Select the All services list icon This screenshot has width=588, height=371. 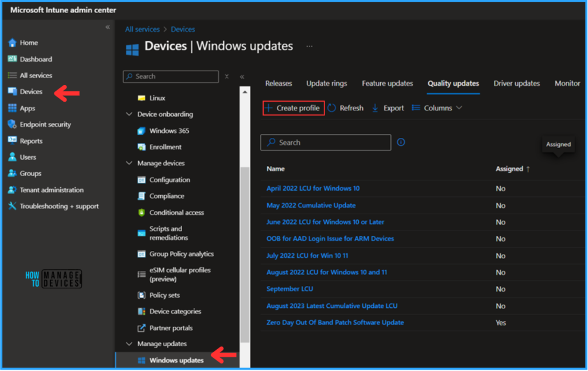[x=13, y=75]
